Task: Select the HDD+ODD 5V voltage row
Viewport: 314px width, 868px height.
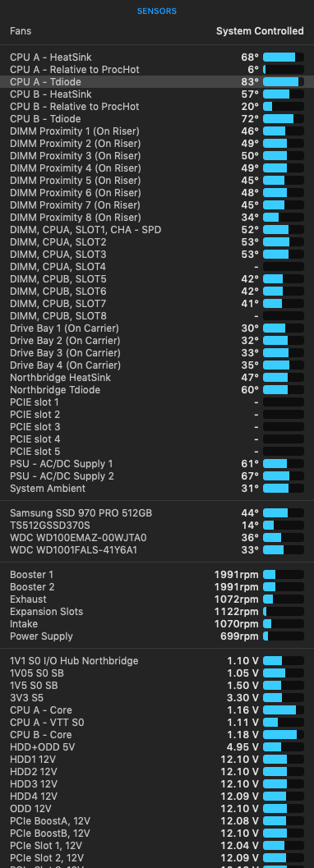Action: pos(157,746)
